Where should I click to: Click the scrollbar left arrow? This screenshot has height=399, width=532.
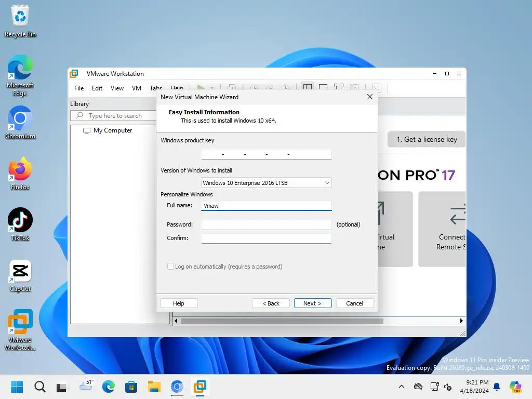coord(176,321)
